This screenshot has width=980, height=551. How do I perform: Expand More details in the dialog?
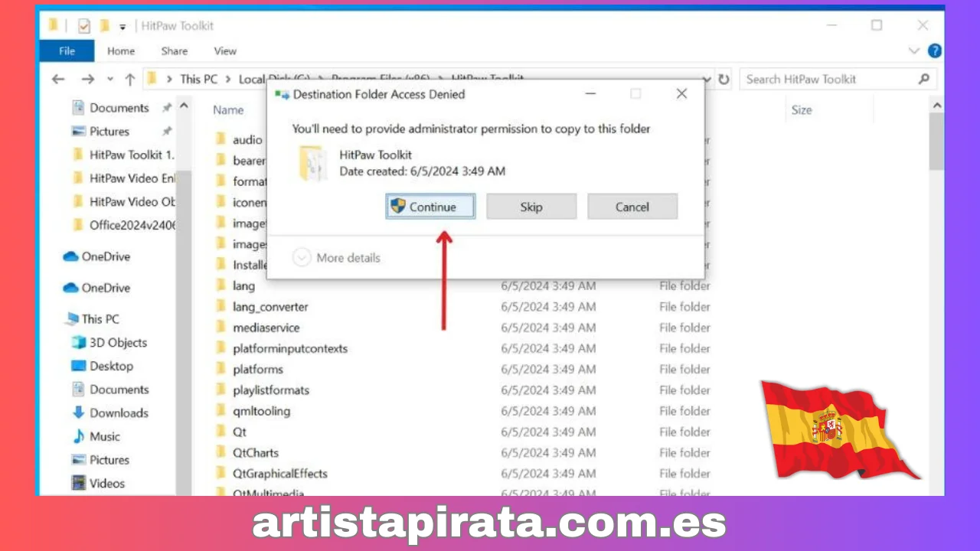pos(337,258)
